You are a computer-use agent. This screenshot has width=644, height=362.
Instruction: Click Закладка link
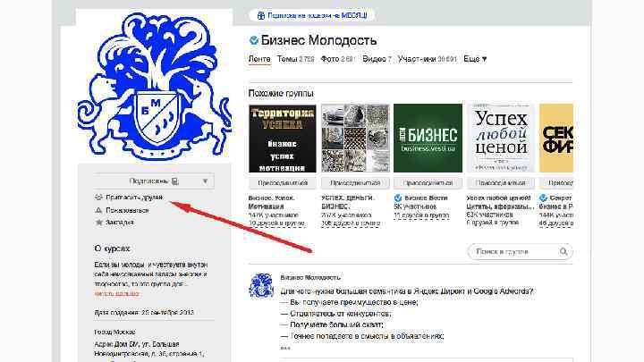tap(120, 223)
